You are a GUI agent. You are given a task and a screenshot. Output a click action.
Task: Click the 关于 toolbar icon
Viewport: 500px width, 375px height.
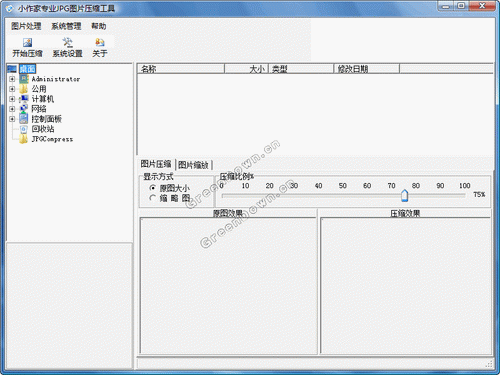coord(100,42)
